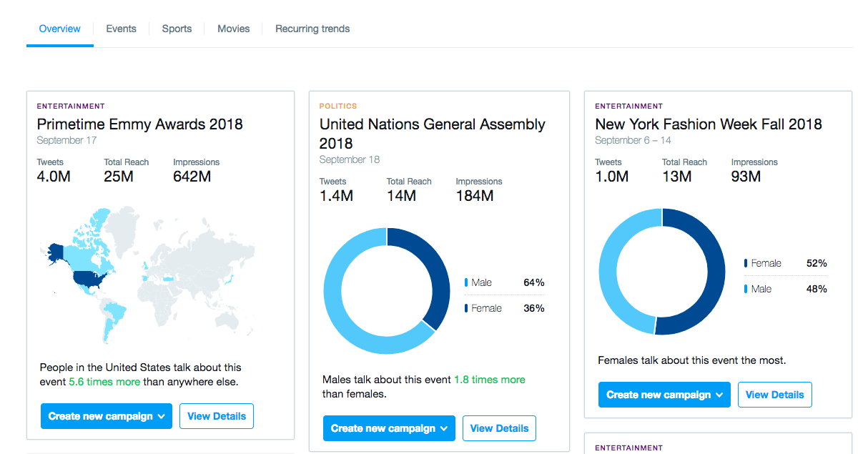Click the September 6 – 14 date
Viewport: 868px width, 454px height.
(633, 140)
